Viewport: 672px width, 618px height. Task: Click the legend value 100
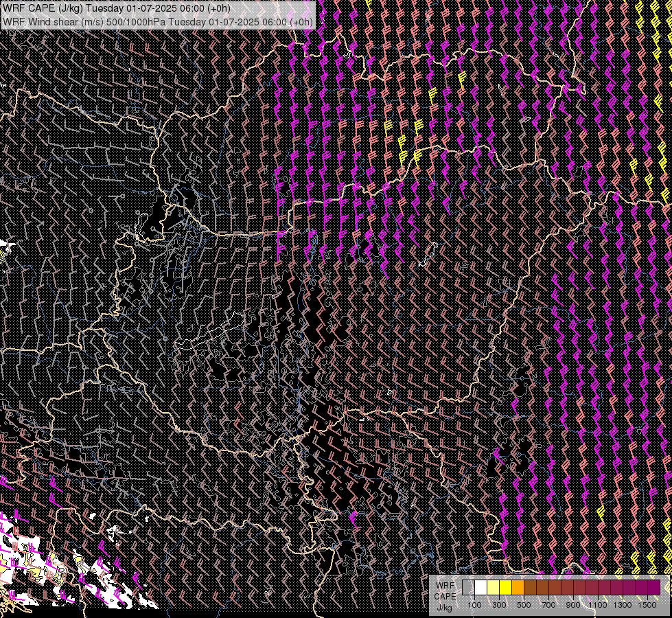(474, 605)
